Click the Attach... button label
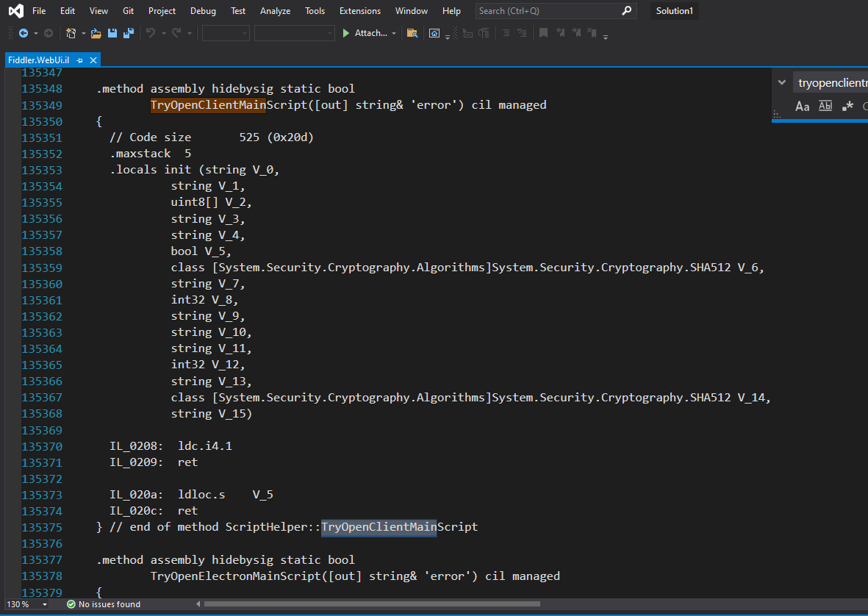868x616 pixels. point(370,33)
